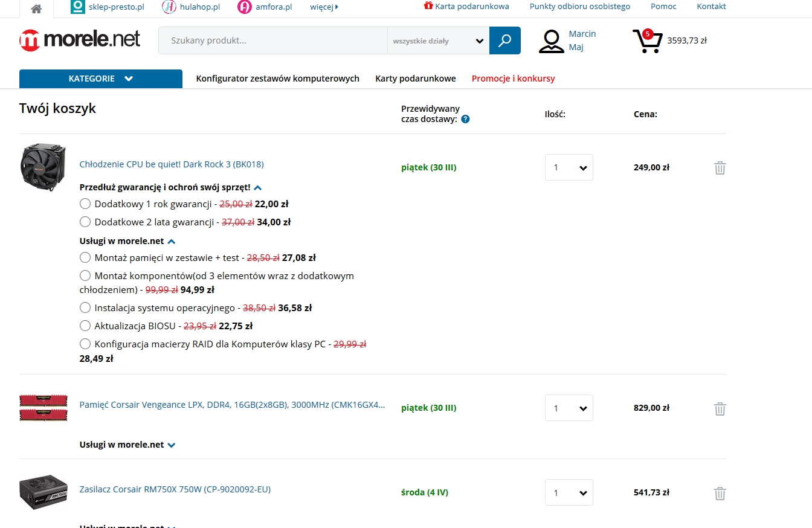Screen dimensions: 812x528
Task: Open the wszystkie działy search filter
Action: tap(438, 41)
